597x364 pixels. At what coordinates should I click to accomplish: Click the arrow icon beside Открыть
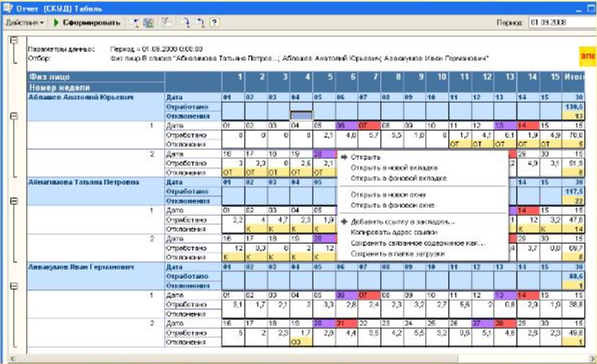pos(345,157)
